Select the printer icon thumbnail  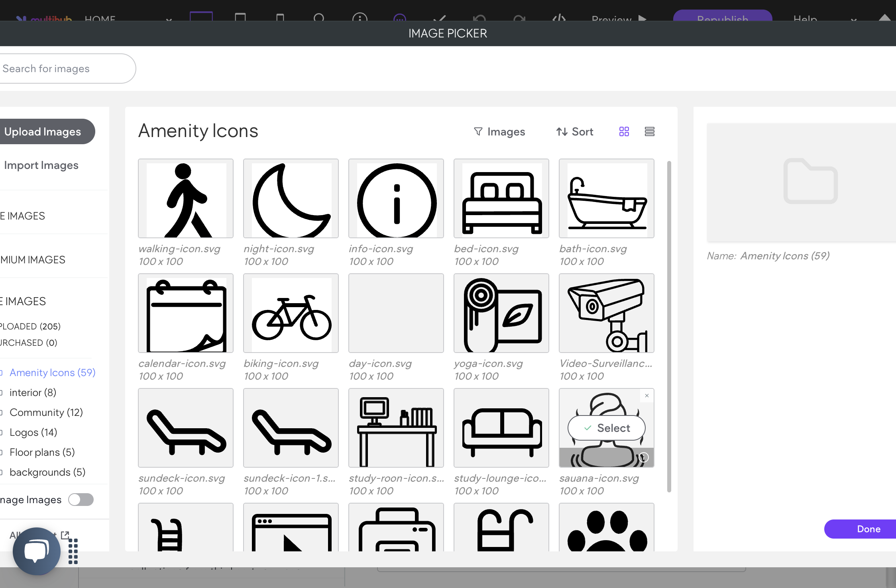(396, 527)
